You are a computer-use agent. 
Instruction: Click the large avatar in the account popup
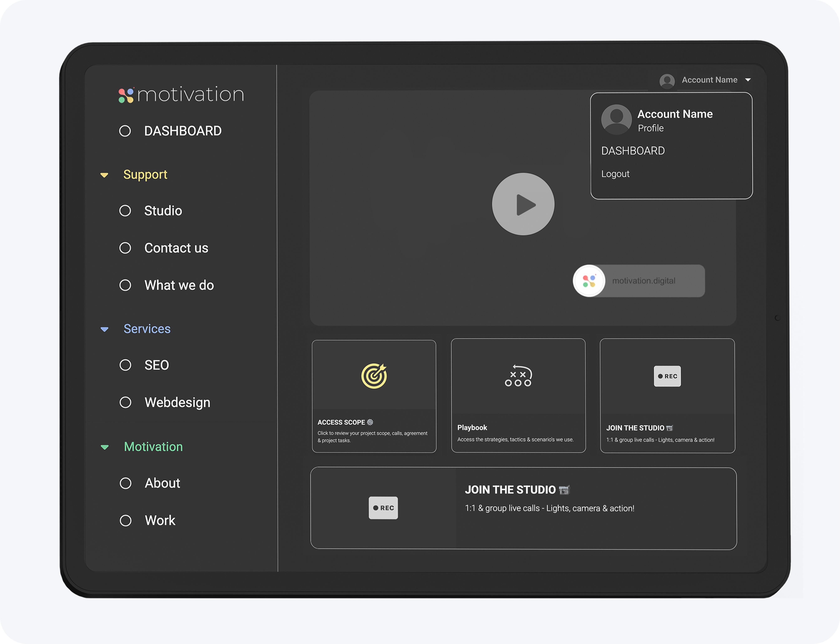point(616,120)
